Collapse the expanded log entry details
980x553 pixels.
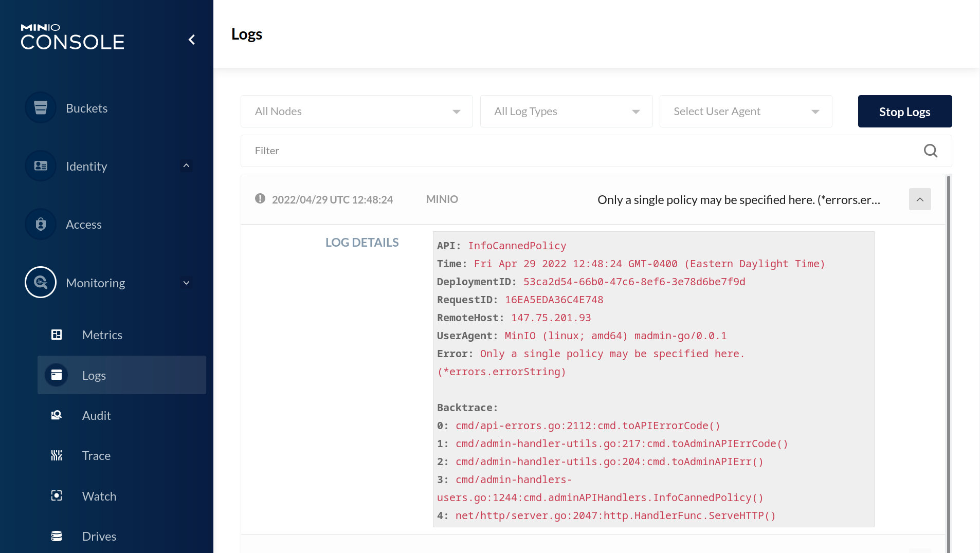[x=920, y=199]
